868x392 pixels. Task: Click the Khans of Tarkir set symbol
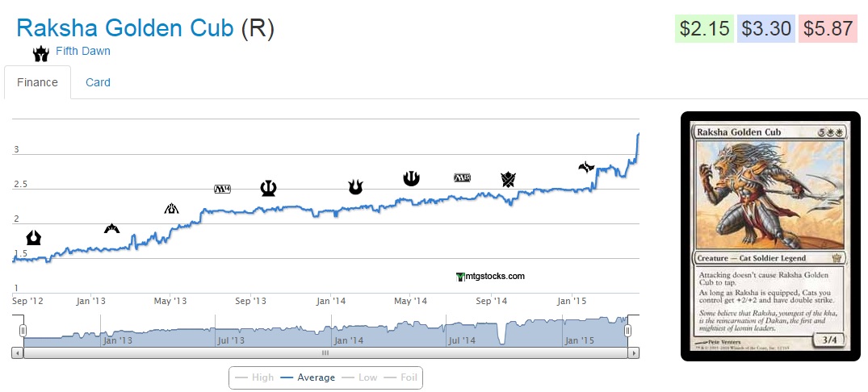coord(508,178)
